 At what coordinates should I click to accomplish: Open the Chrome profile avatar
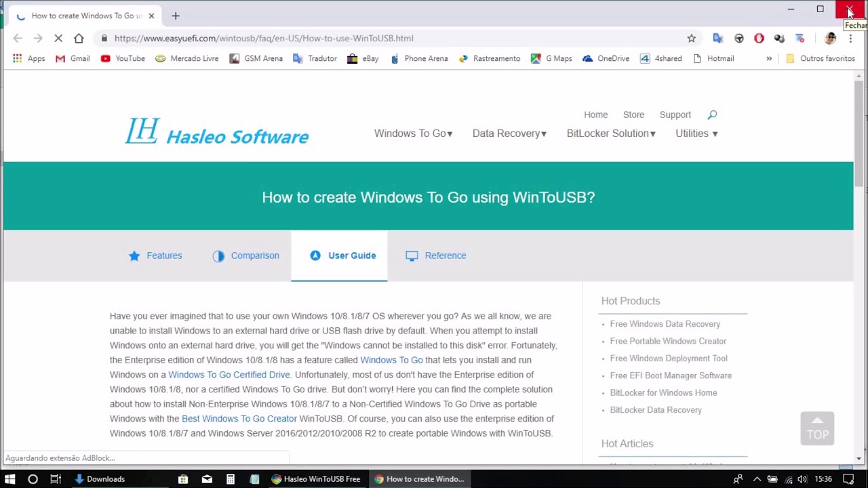830,39
